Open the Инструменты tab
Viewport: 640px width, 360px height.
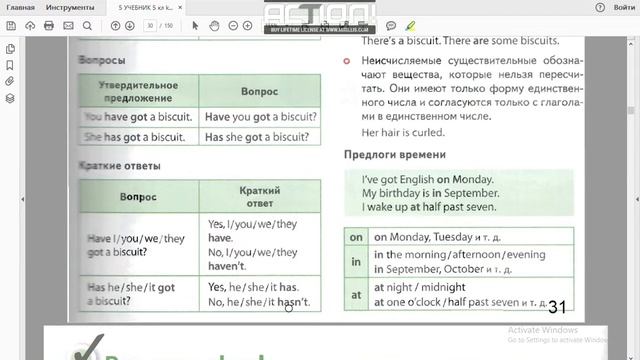(x=70, y=7)
